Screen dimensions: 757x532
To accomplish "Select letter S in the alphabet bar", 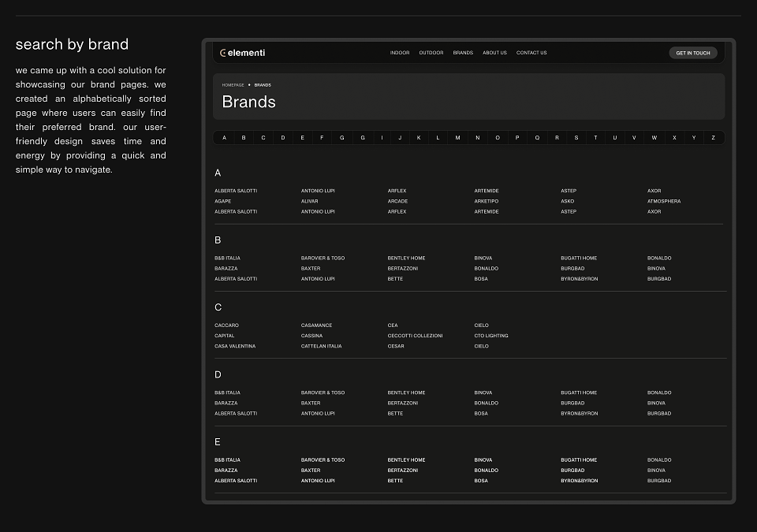I will [576, 138].
